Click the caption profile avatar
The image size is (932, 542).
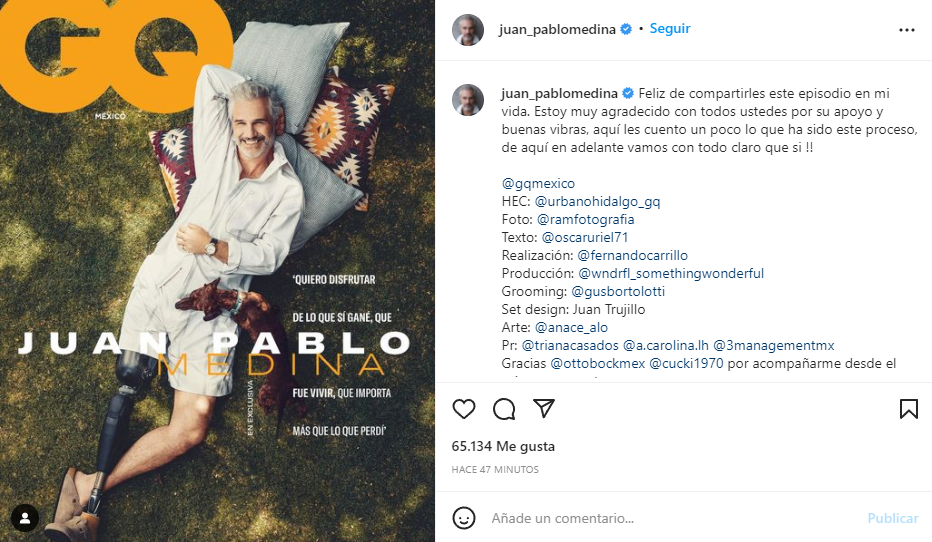[x=468, y=100]
